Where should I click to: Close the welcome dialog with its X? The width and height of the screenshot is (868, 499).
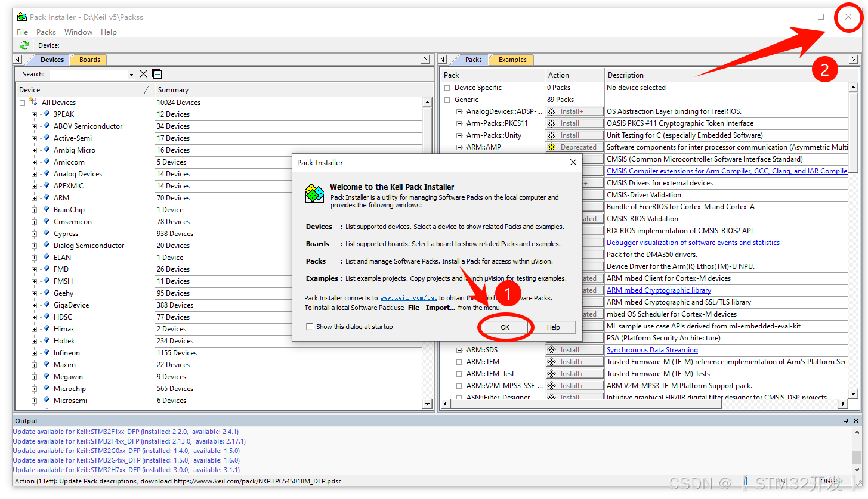point(573,162)
